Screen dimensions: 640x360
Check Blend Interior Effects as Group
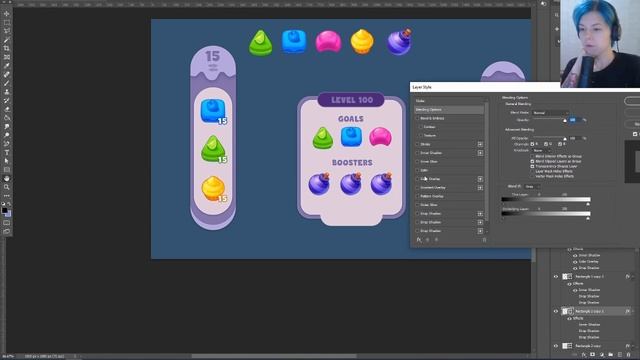click(532, 156)
